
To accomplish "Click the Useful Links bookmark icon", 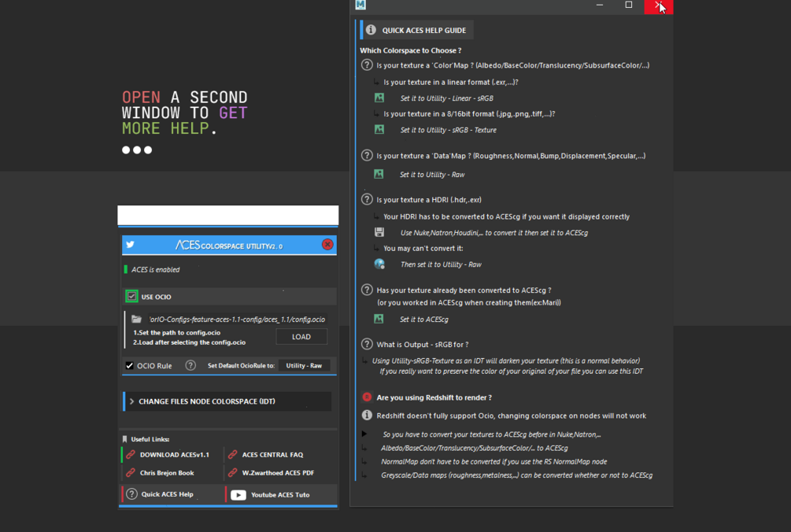I will [x=124, y=438].
